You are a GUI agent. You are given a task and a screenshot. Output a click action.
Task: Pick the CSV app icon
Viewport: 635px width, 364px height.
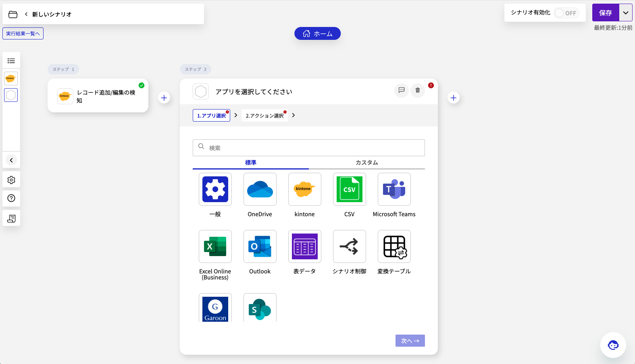click(349, 189)
